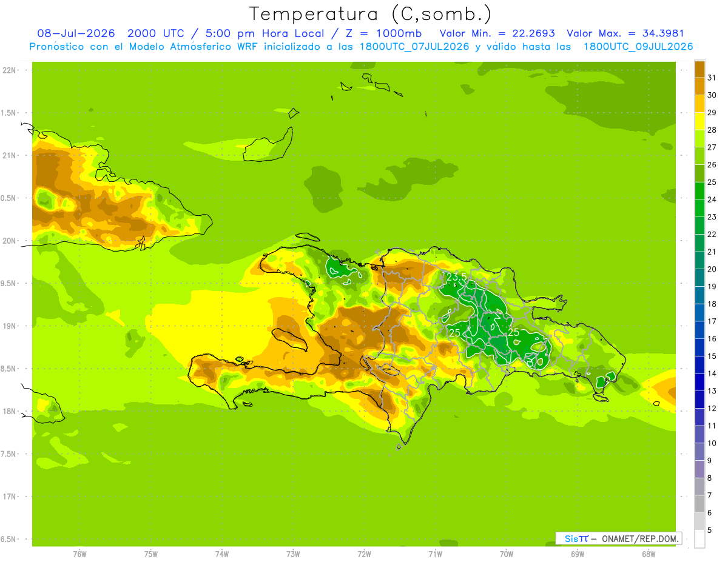Click the legend value label "26"
The image size is (728, 562).
point(712,164)
